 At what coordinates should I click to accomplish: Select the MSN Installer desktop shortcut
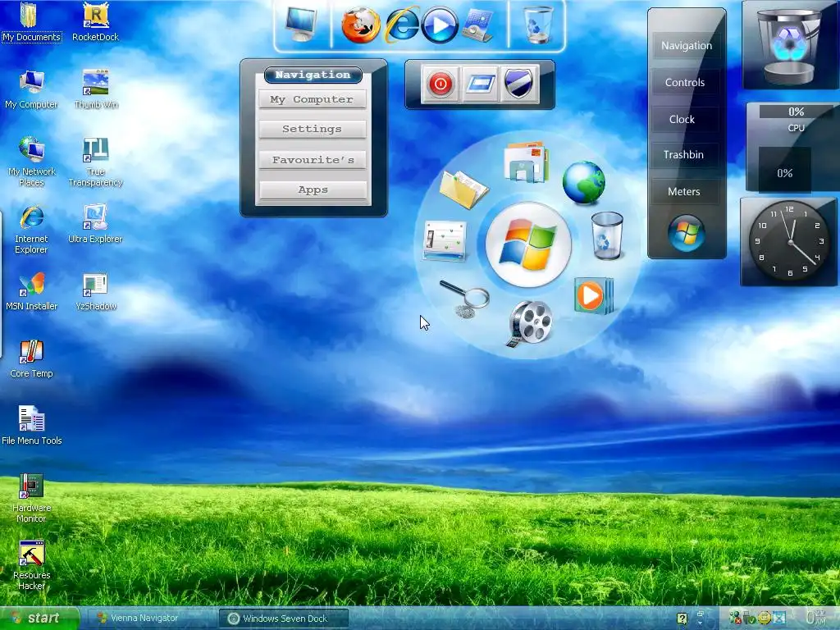click(x=31, y=291)
